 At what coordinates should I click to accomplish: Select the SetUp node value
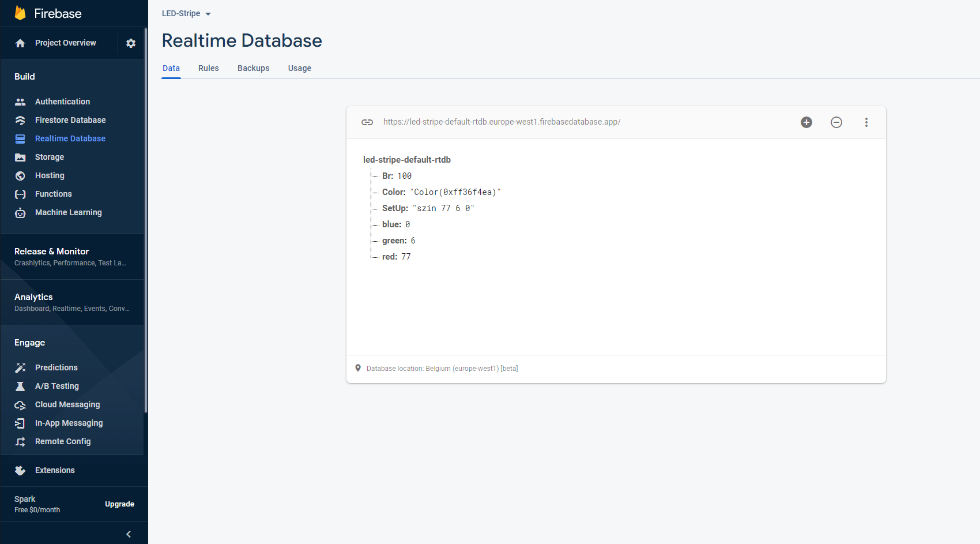tap(443, 208)
